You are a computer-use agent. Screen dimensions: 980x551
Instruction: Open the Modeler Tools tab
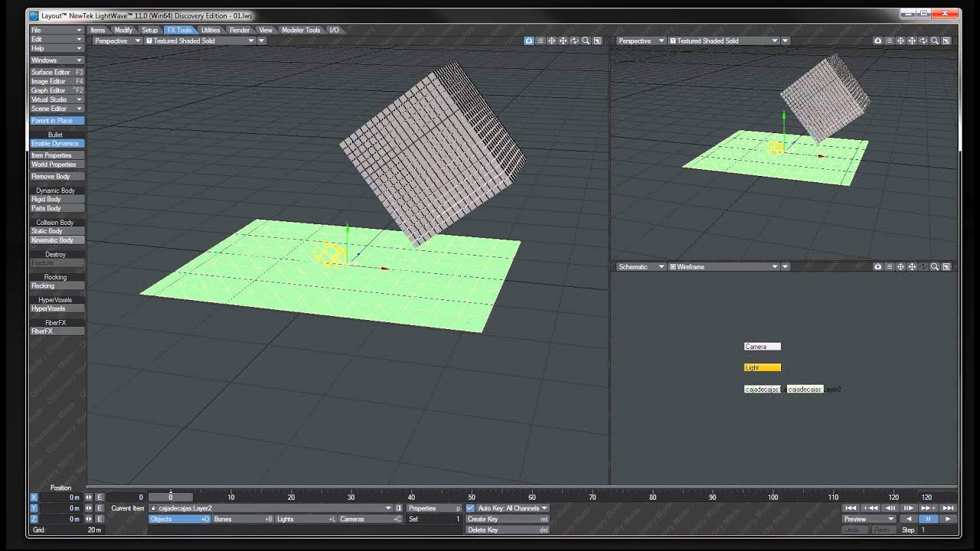(x=301, y=30)
